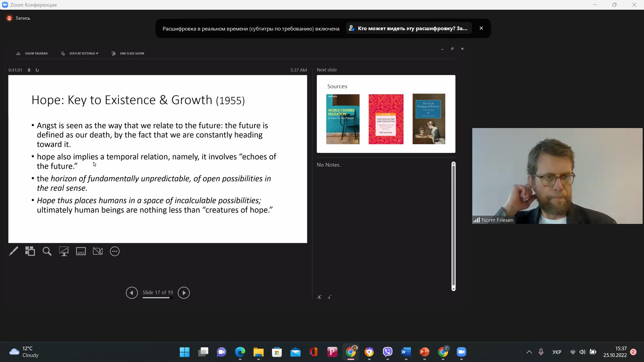This screenshot has width=644, height=362.
Task: Dismiss the live transcription notification
Action: [481, 28]
